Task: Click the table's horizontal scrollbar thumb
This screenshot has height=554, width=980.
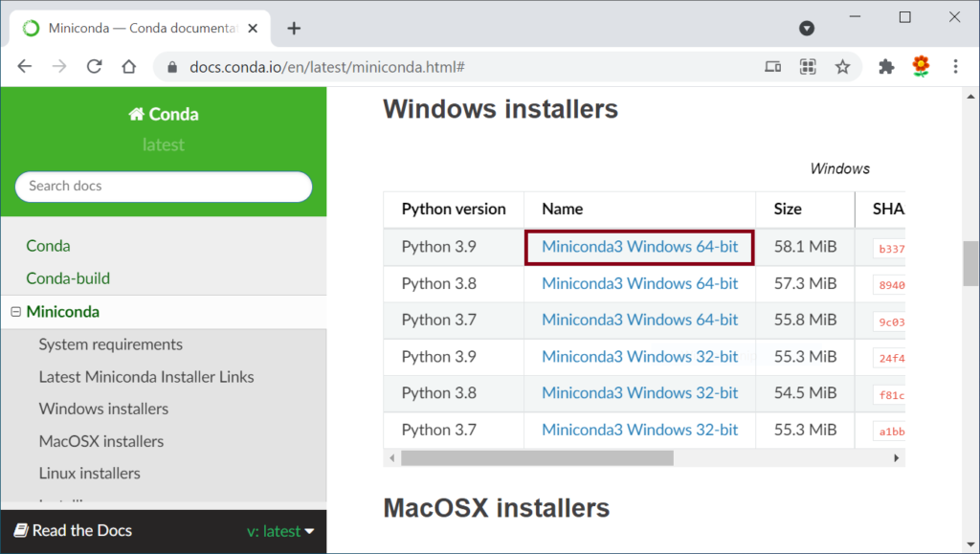Action: click(537, 457)
